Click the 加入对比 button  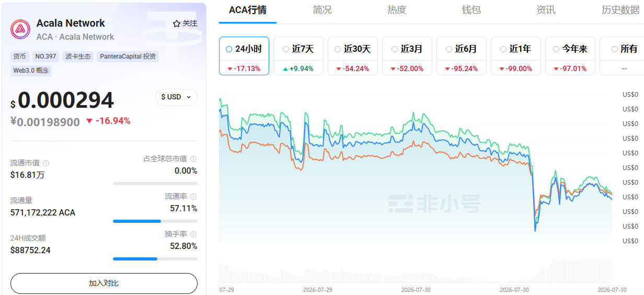tap(104, 283)
